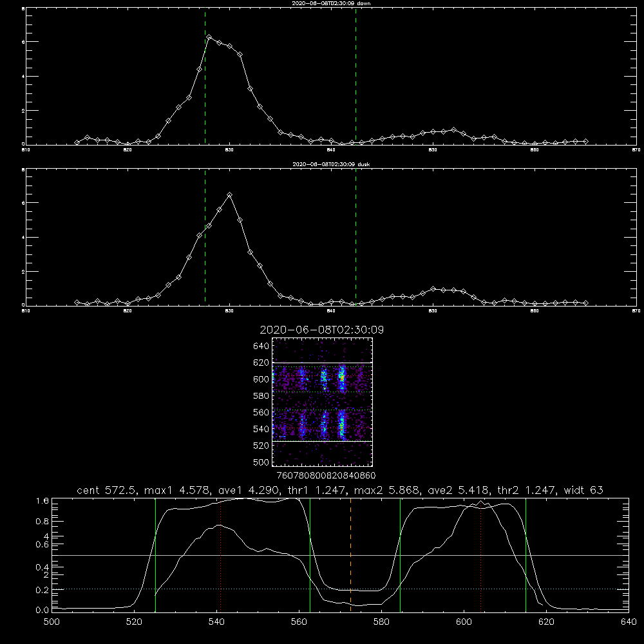Click the cent 572.5 statistics title line
This screenshot has height=644, width=644.
(x=339, y=490)
